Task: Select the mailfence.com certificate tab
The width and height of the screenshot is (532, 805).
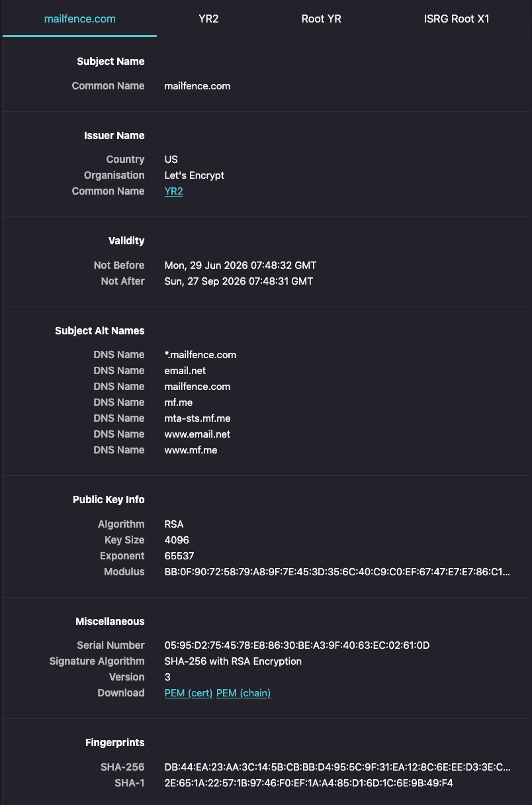Action: (80, 19)
